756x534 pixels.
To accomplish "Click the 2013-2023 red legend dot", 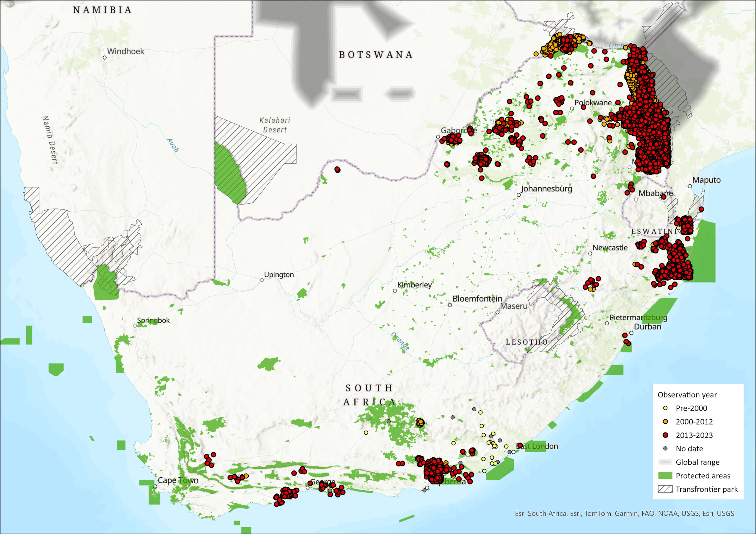I will [665, 435].
